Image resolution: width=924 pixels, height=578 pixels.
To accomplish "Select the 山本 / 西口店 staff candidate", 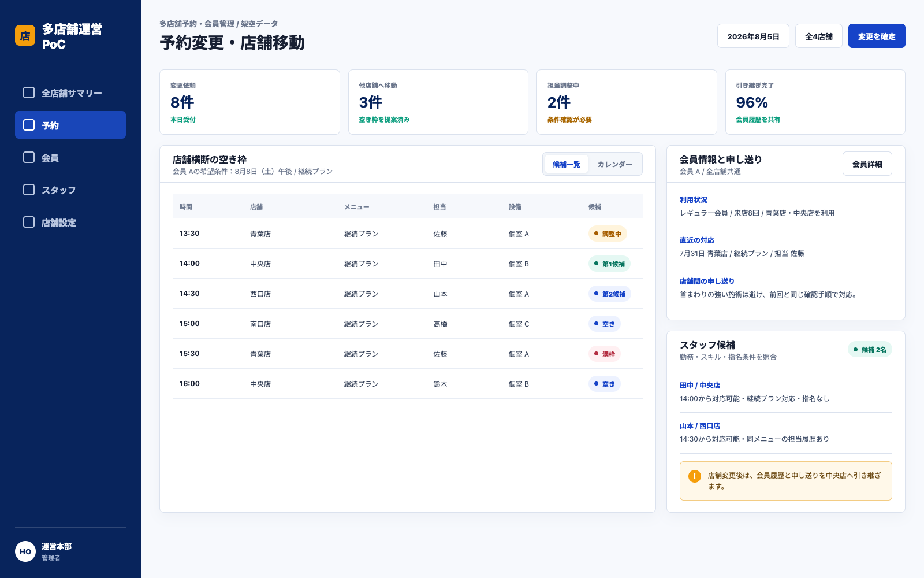I will 700,425.
